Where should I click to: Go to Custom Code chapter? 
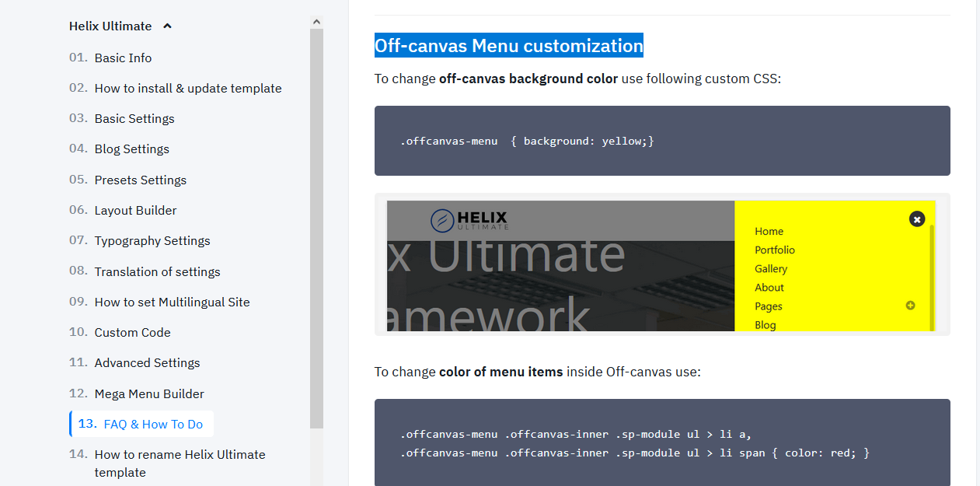click(132, 333)
